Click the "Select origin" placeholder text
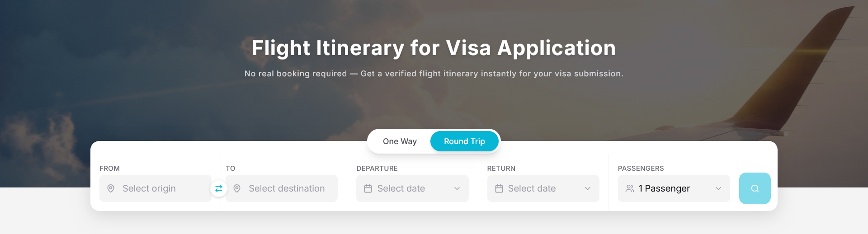 [x=149, y=188]
